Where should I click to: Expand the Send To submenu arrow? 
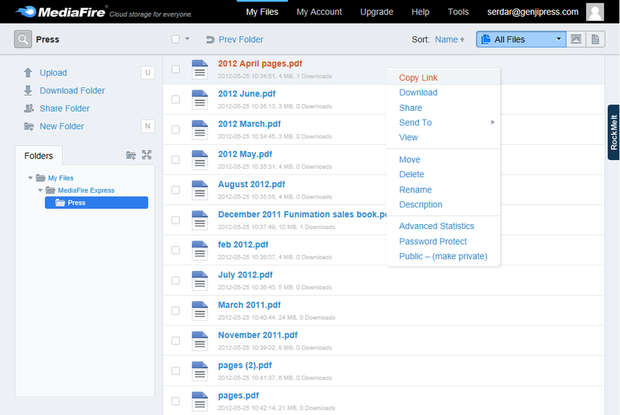tap(493, 122)
